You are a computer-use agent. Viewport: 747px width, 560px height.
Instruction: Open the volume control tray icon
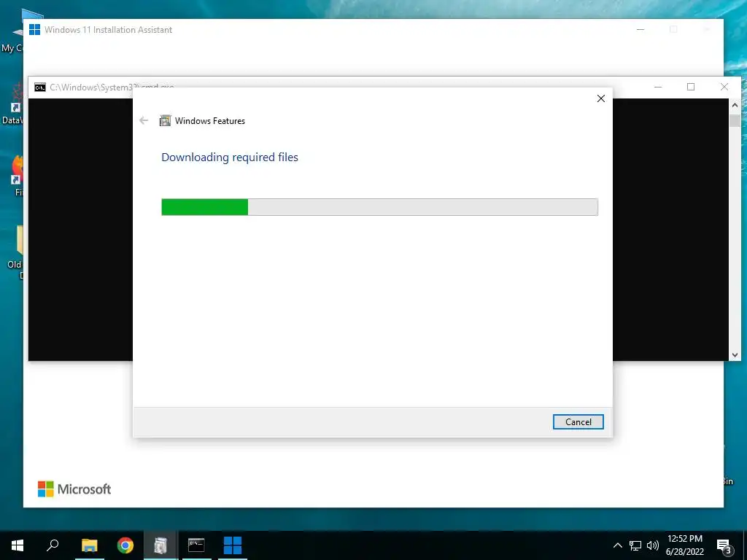click(x=653, y=545)
